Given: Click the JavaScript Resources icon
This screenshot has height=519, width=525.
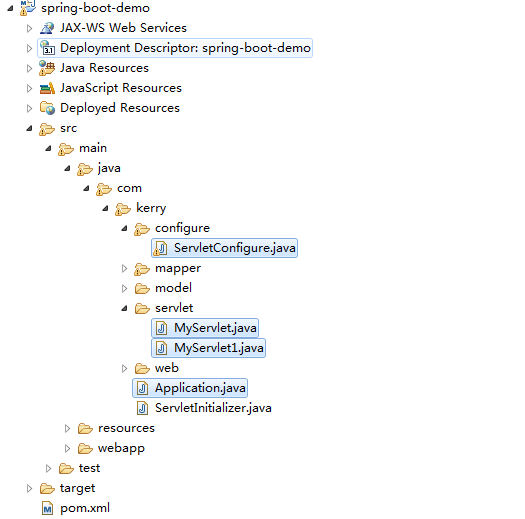Looking at the screenshot, I should 47,88.
